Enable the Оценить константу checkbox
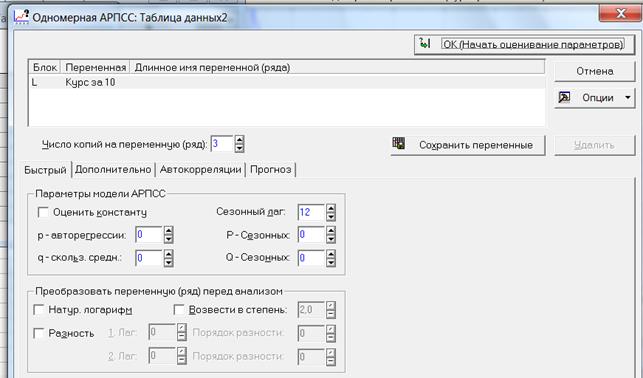The image size is (643, 378). 43,212
